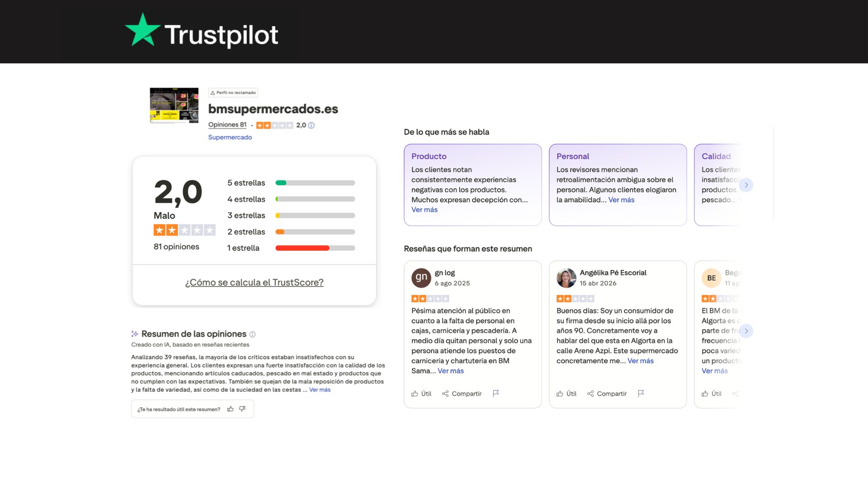Click the star rating under Malo
Image resolution: width=868 pixels, height=488 pixels.
tap(184, 230)
